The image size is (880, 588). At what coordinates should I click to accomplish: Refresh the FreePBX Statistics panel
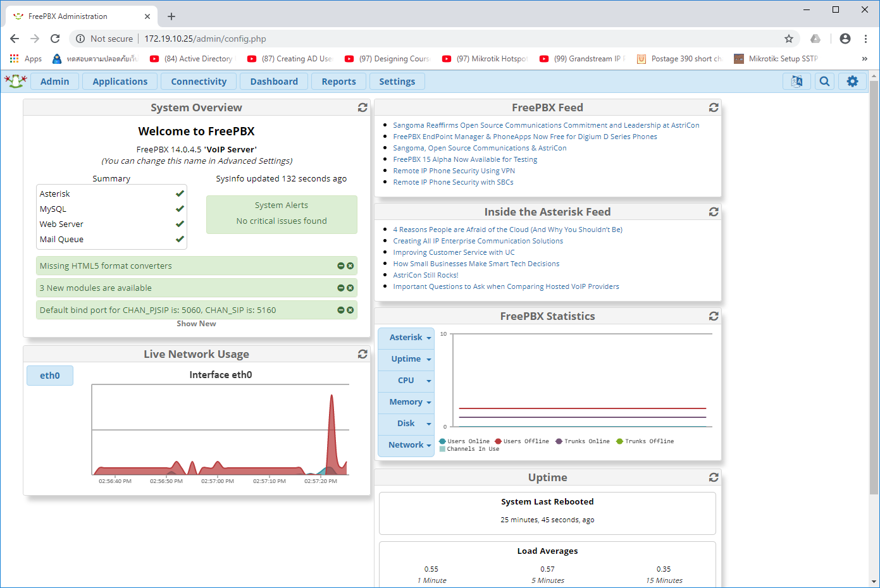pos(714,316)
